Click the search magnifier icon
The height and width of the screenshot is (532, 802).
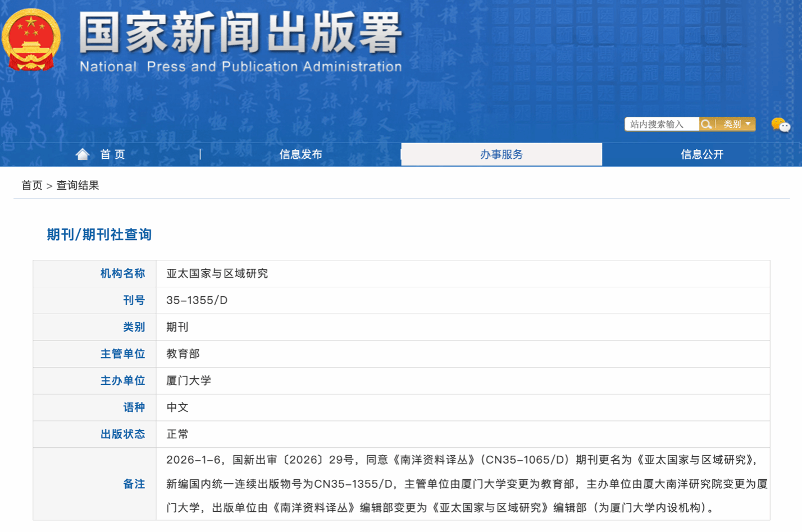707,124
